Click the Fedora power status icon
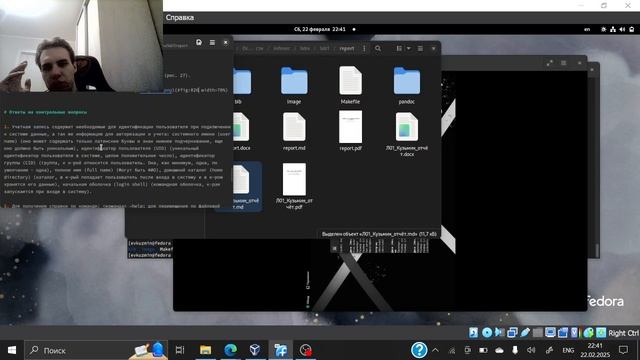This screenshot has width=640, height=360. (x=632, y=29)
